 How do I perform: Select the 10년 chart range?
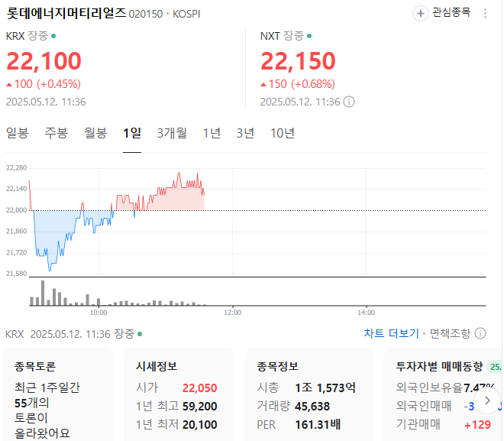(x=283, y=133)
